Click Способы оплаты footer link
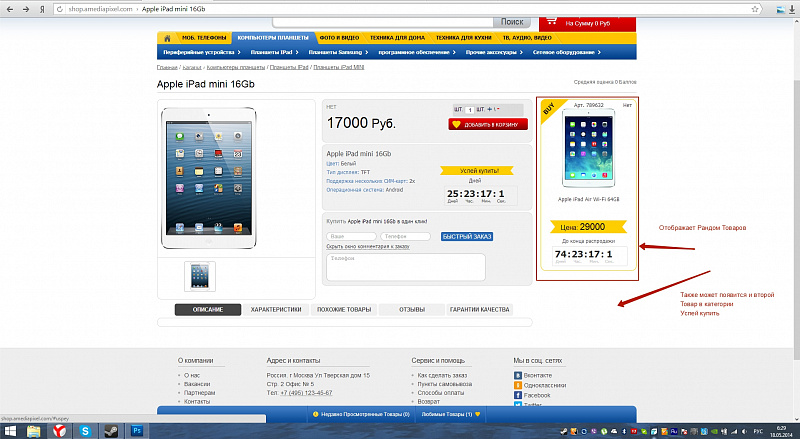 click(441, 393)
